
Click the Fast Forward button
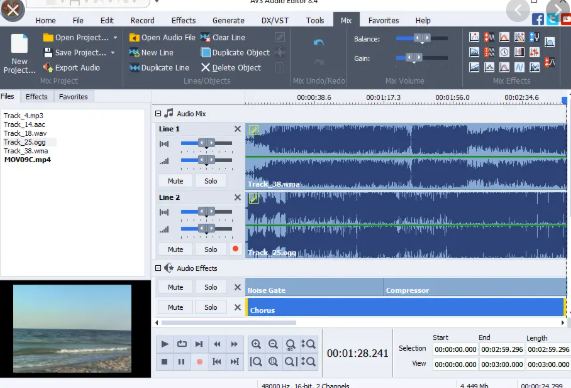pyautogui.click(x=234, y=344)
